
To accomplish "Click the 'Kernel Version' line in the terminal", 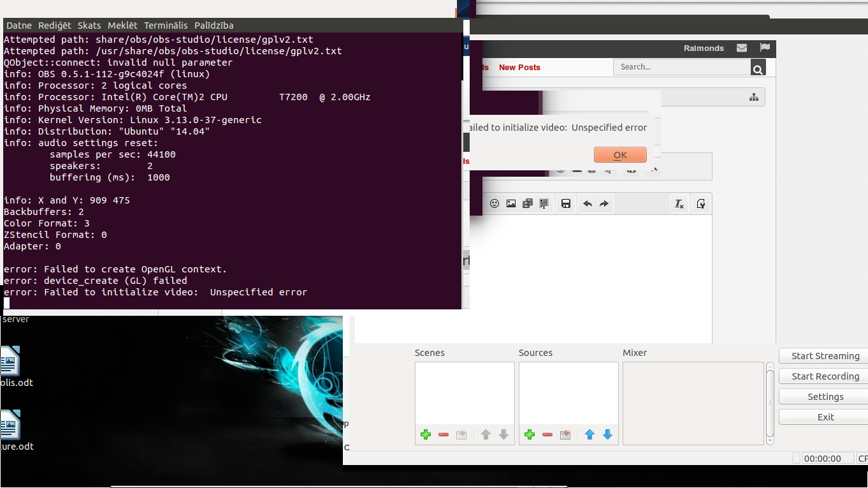I will (x=133, y=120).
